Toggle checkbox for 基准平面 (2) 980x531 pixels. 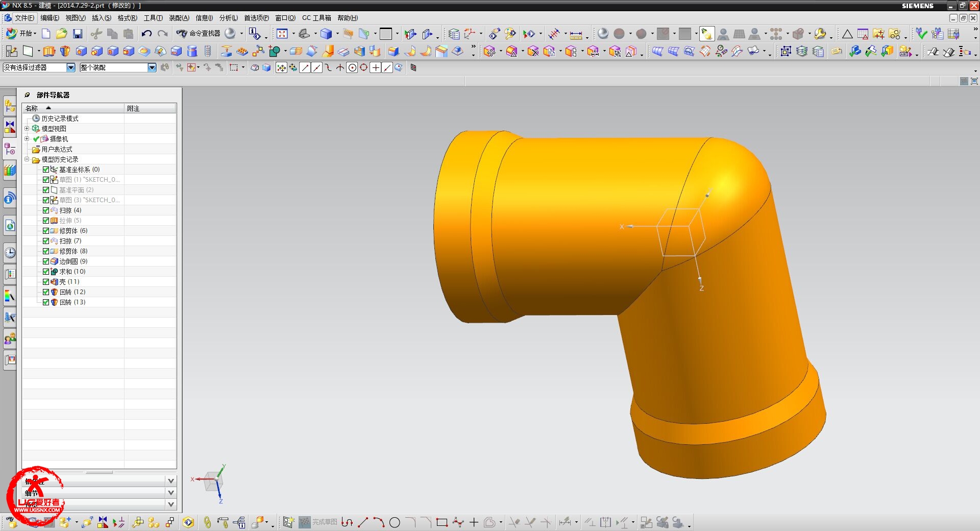[46, 190]
